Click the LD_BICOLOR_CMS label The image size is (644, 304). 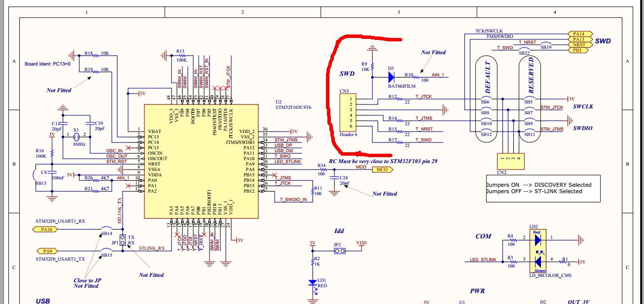(x=551, y=276)
